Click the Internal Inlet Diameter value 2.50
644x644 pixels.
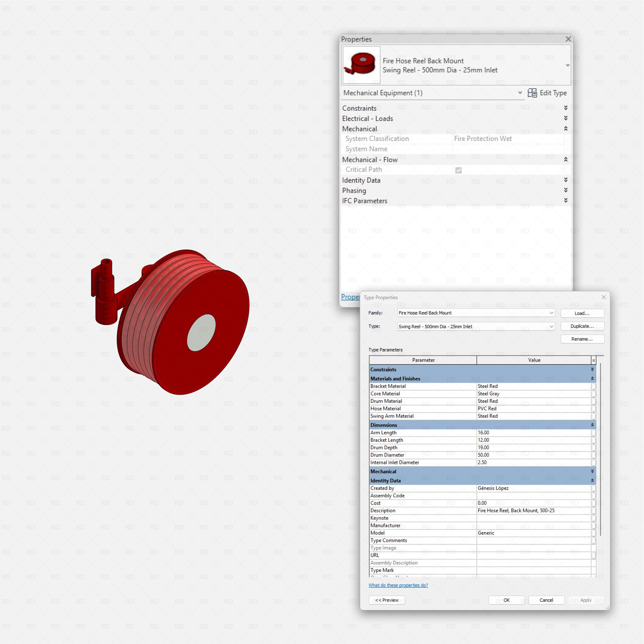[x=534, y=462]
